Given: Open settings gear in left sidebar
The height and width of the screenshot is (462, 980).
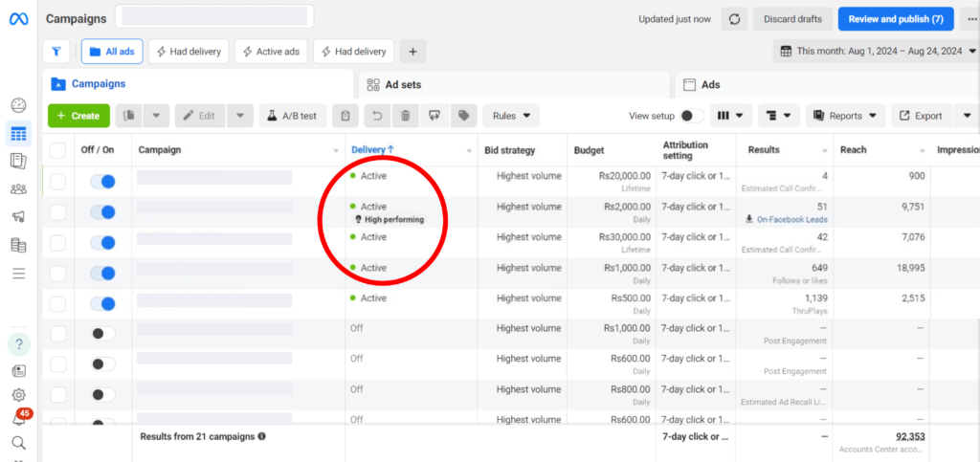Looking at the screenshot, I should [x=18, y=395].
